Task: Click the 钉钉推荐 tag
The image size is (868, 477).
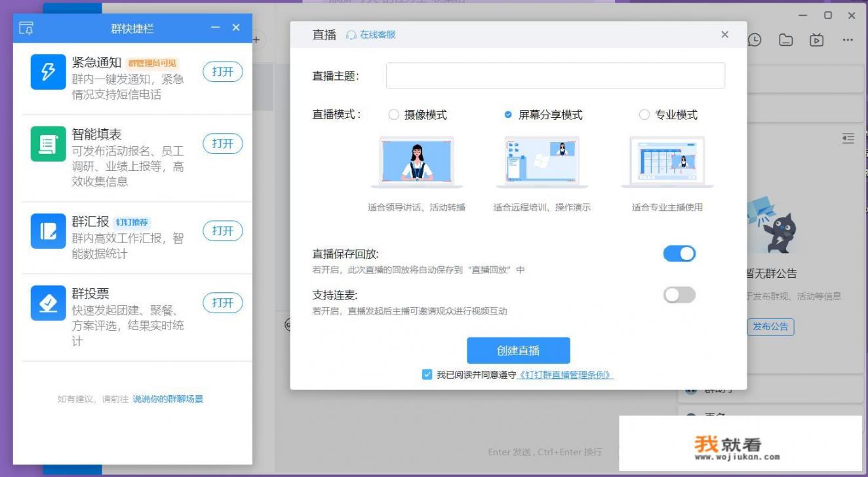Action: point(132,222)
